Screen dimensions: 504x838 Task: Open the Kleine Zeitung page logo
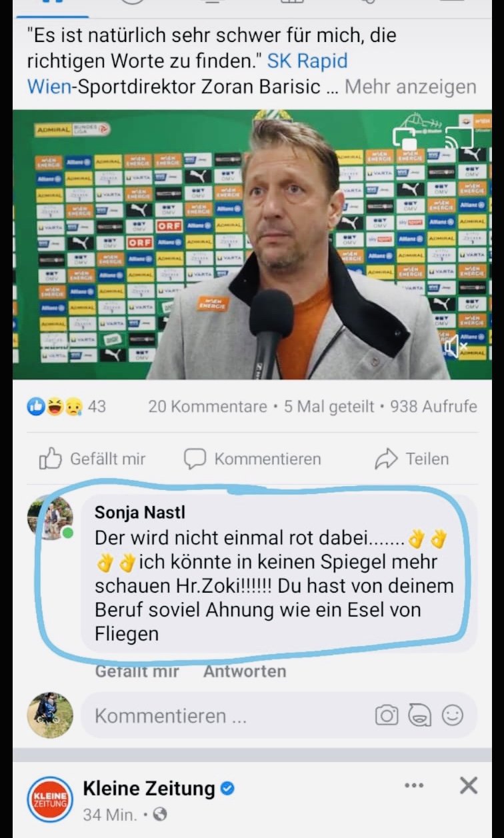coord(50,799)
